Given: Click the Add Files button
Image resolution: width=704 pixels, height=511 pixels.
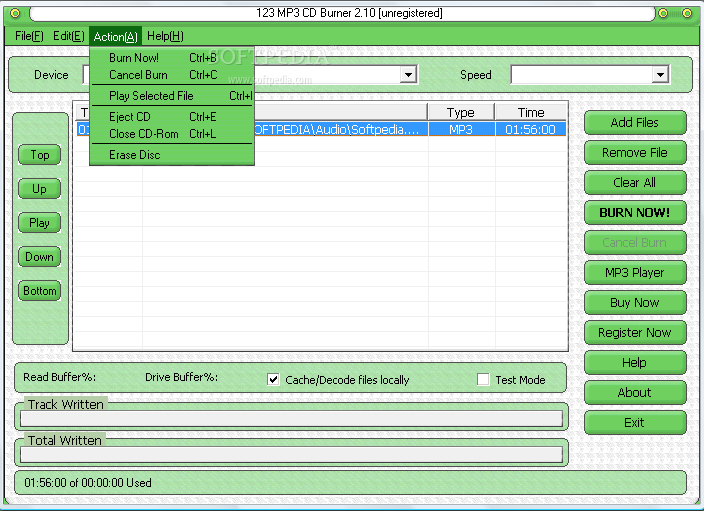Looking at the screenshot, I should (635, 123).
